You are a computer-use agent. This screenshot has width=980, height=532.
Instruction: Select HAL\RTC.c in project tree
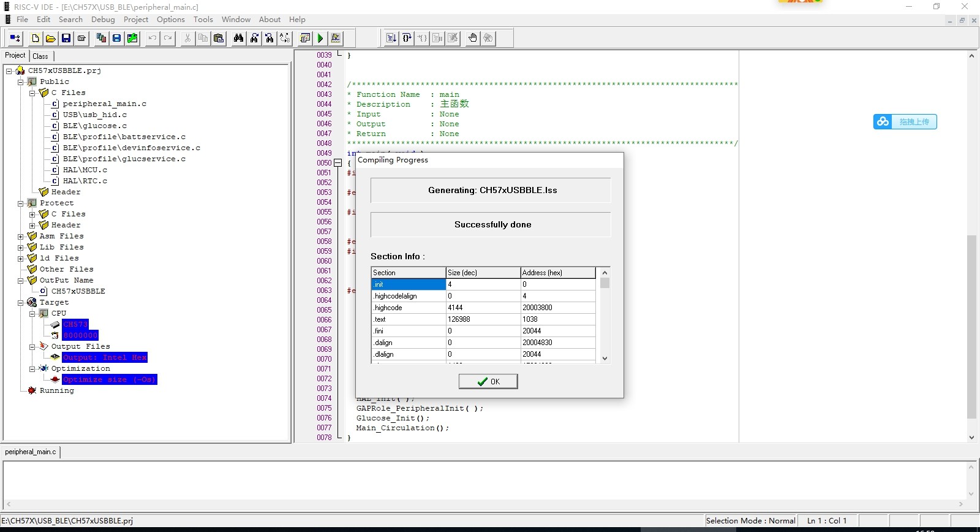tap(85, 181)
